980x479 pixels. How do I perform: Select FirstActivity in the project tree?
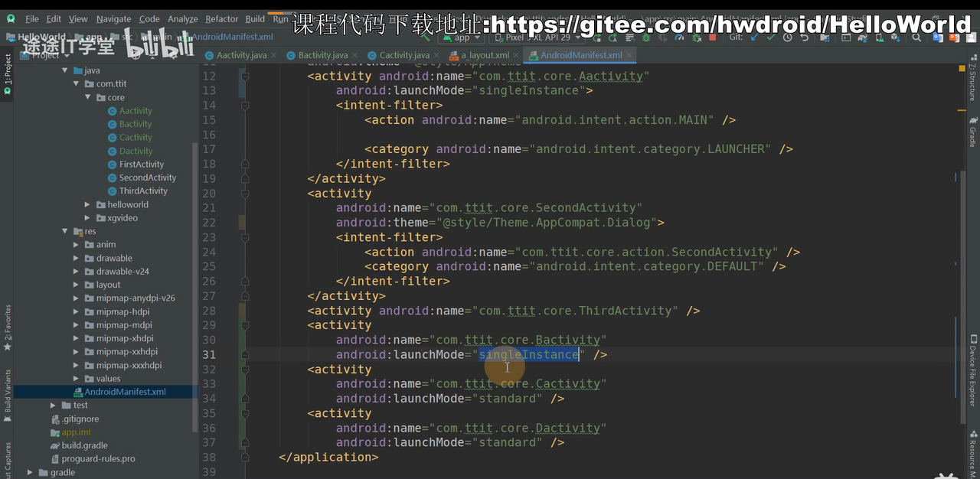141,165
